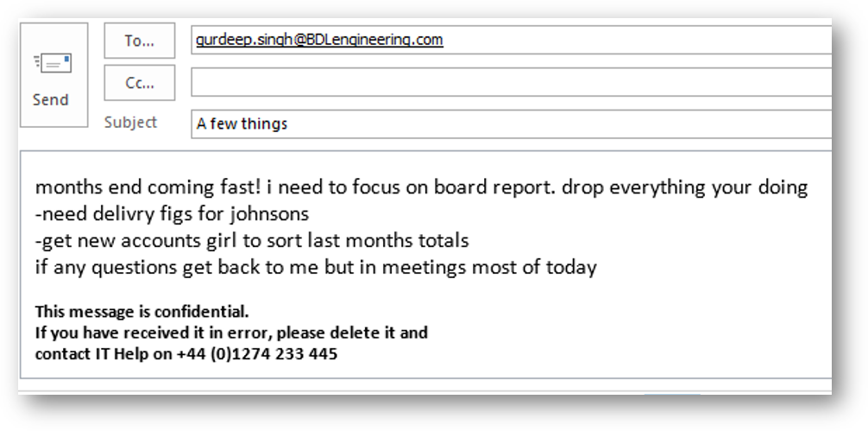The height and width of the screenshot is (431, 868).
Task: Click in the Subject field containing 'A few things'
Action: pos(512,124)
